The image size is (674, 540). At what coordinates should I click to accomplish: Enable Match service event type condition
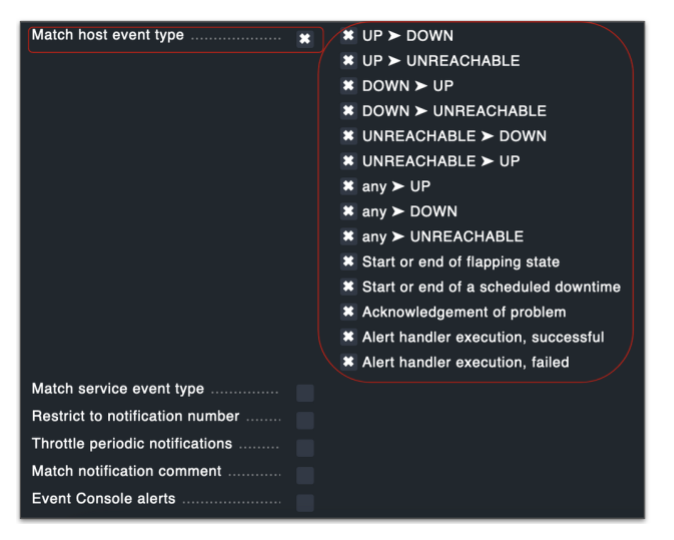click(x=305, y=393)
